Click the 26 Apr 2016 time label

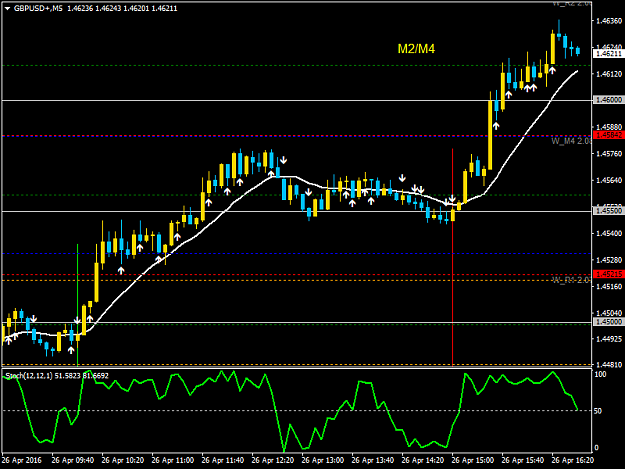pyautogui.click(x=22, y=460)
